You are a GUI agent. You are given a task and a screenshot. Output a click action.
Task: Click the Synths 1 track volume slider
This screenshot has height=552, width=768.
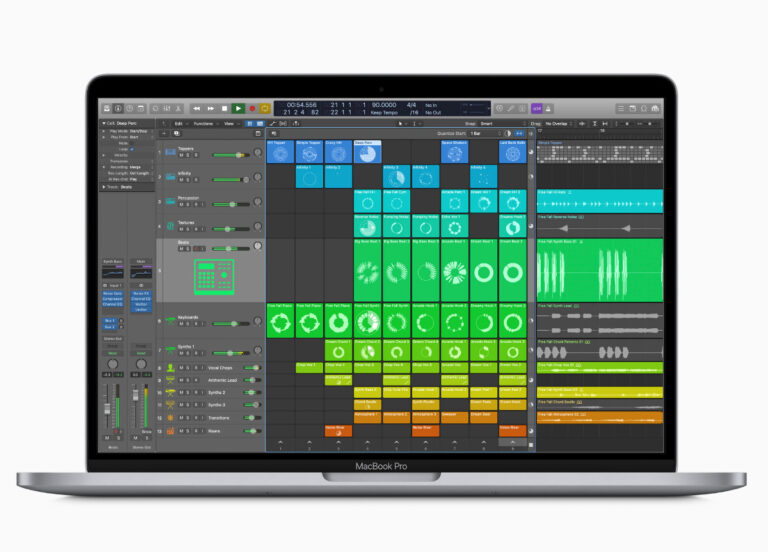(x=231, y=353)
